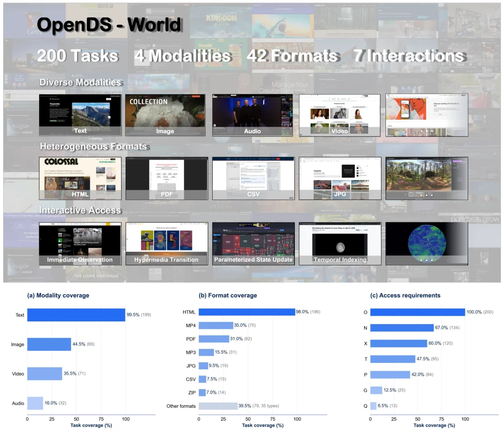Viewport: 504px width, 431px height.
Task: Select the Video bar showing 35.5%
Action: coord(45,374)
